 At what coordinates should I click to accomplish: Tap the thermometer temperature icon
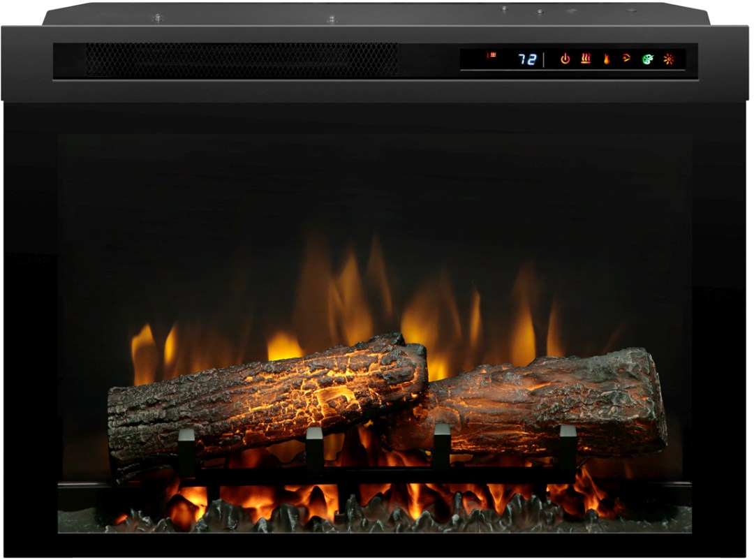click(606, 59)
